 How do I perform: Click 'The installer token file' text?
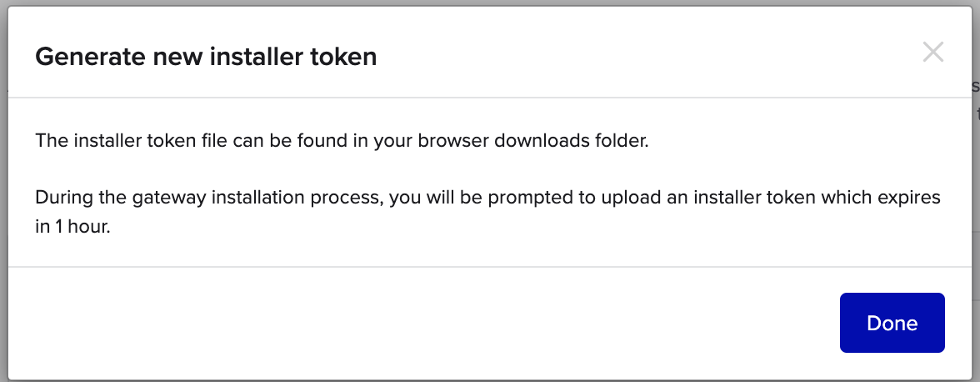point(132,140)
